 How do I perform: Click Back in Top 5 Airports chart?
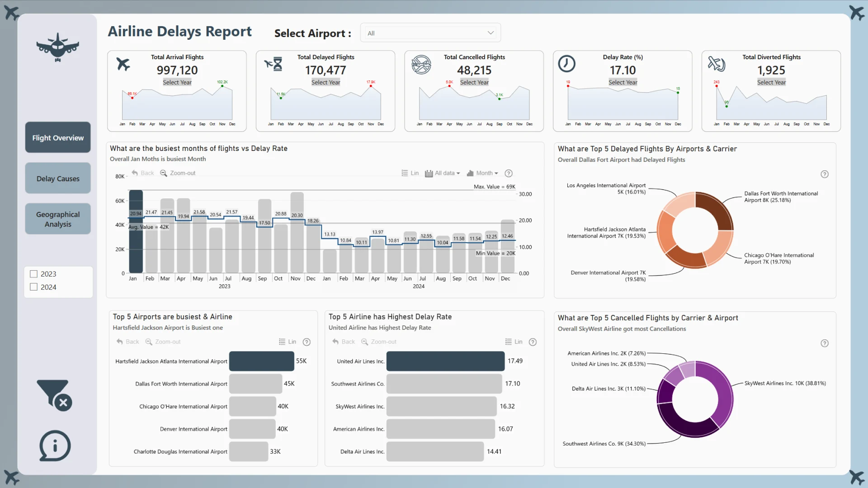coord(127,342)
